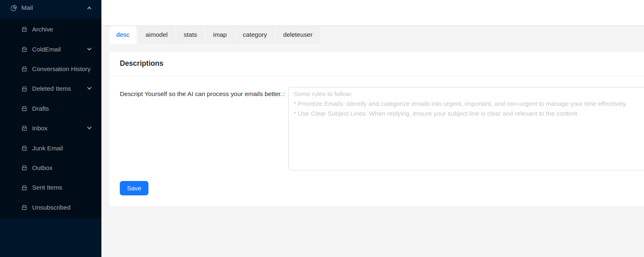
Task: Click the Sent Items folder icon
Action: click(x=25, y=188)
